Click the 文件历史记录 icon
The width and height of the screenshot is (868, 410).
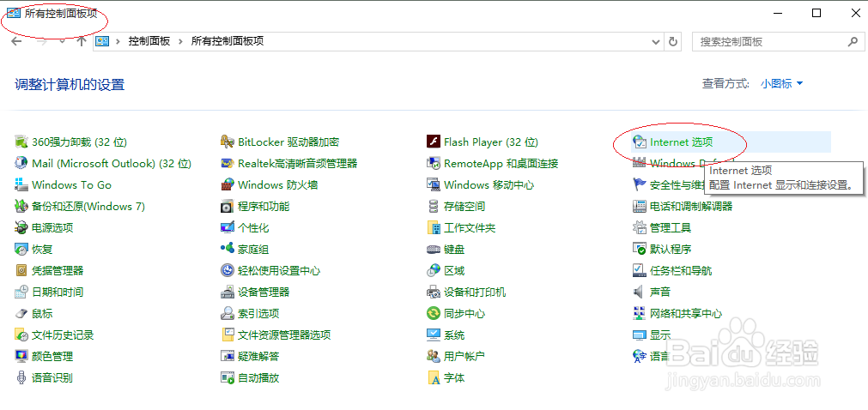[x=21, y=335]
